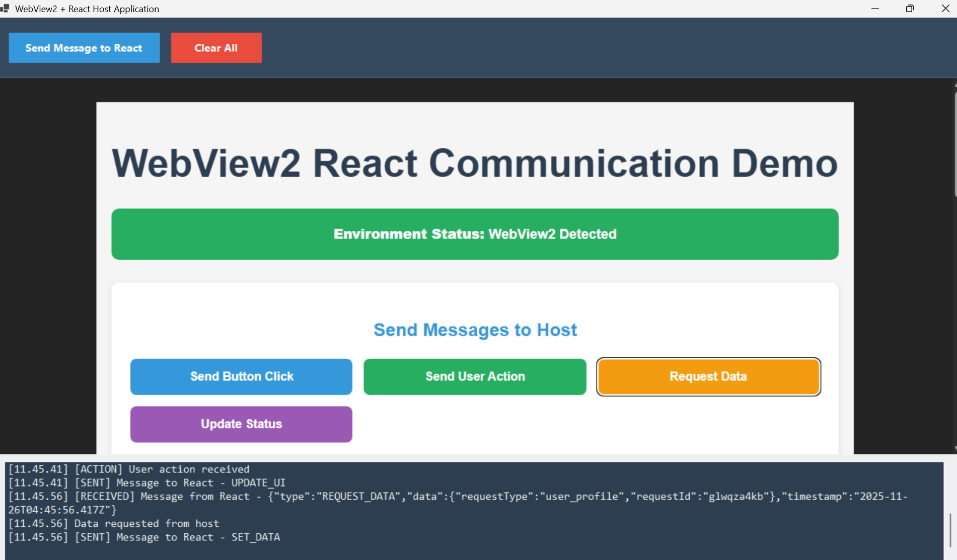This screenshot has width=957, height=560.
Task: Request data using the orange button
Action: point(708,376)
